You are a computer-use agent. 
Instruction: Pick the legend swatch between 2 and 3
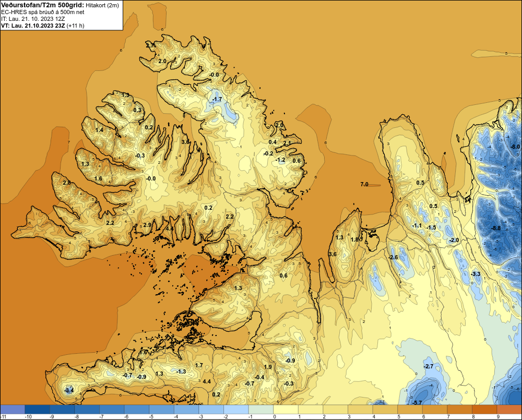(x=336, y=410)
